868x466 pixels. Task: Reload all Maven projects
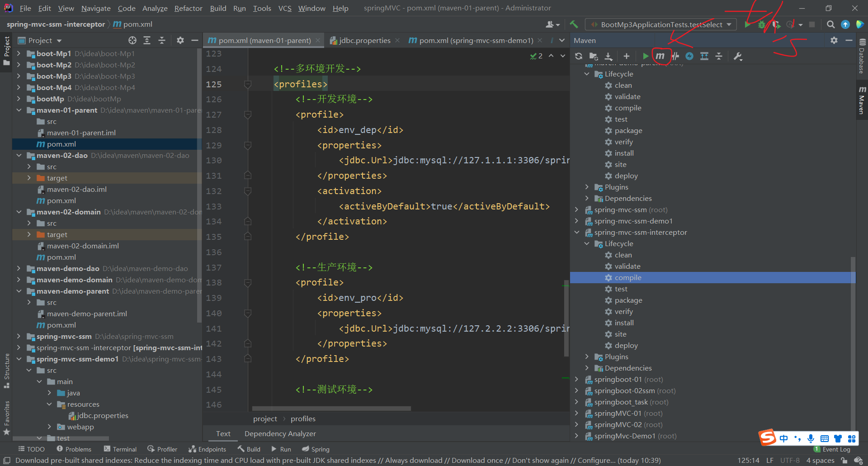[579, 56]
